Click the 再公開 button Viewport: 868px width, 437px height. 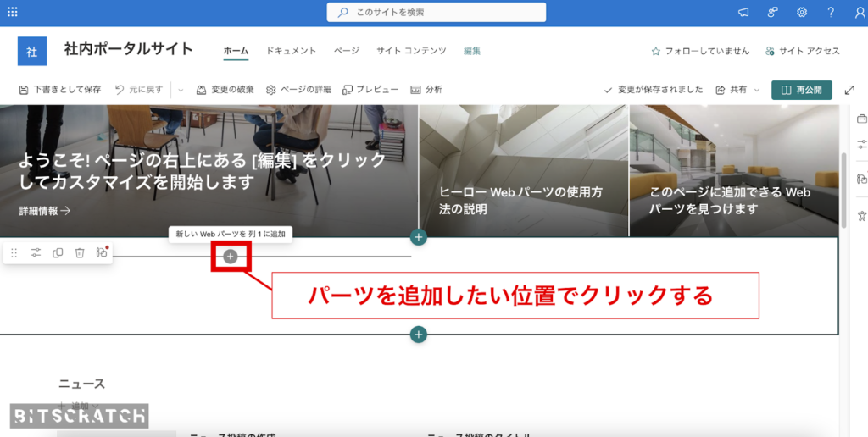(801, 90)
